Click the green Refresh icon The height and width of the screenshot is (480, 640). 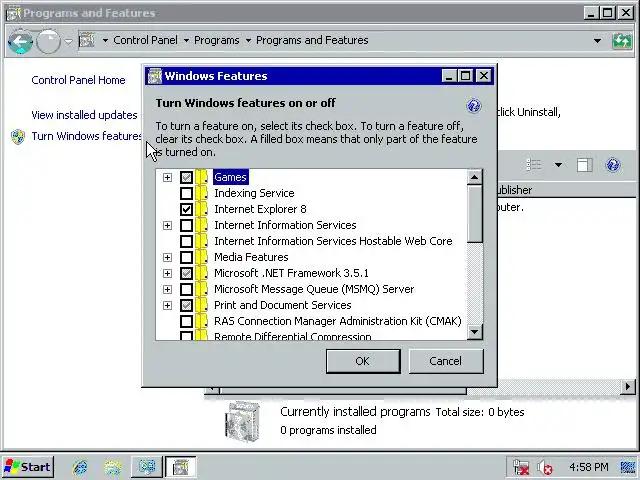coord(622,41)
